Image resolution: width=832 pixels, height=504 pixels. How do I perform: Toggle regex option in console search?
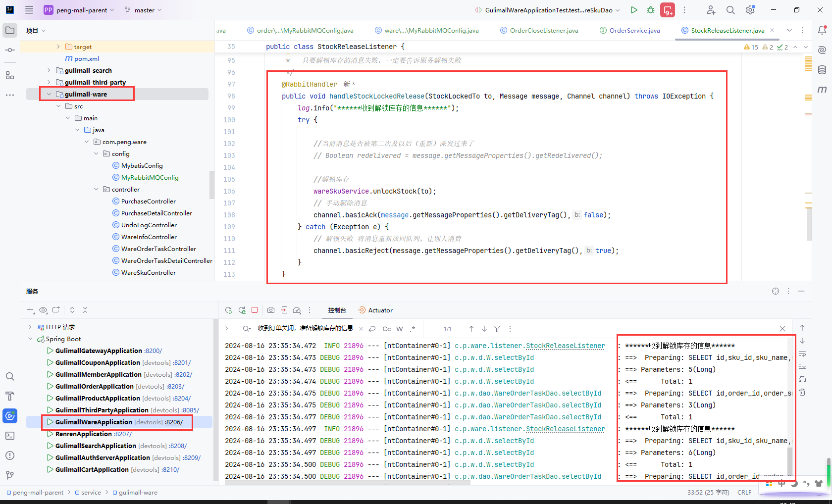[413, 329]
